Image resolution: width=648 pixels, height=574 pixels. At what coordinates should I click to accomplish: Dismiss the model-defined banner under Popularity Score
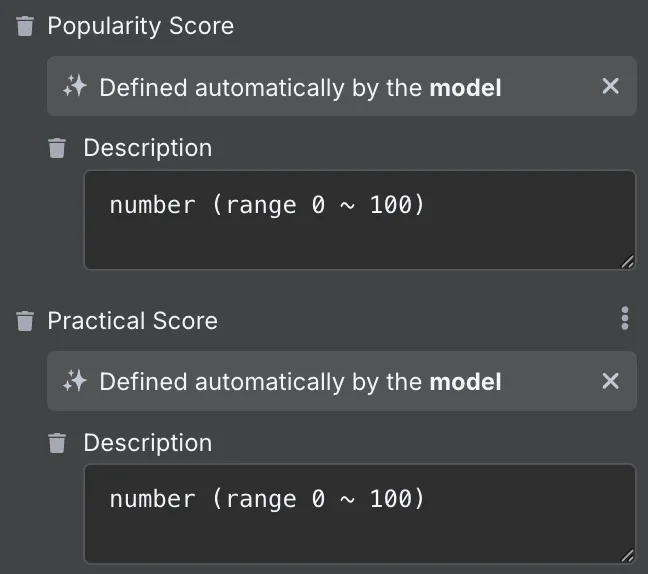pyautogui.click(x=610, y=86)
